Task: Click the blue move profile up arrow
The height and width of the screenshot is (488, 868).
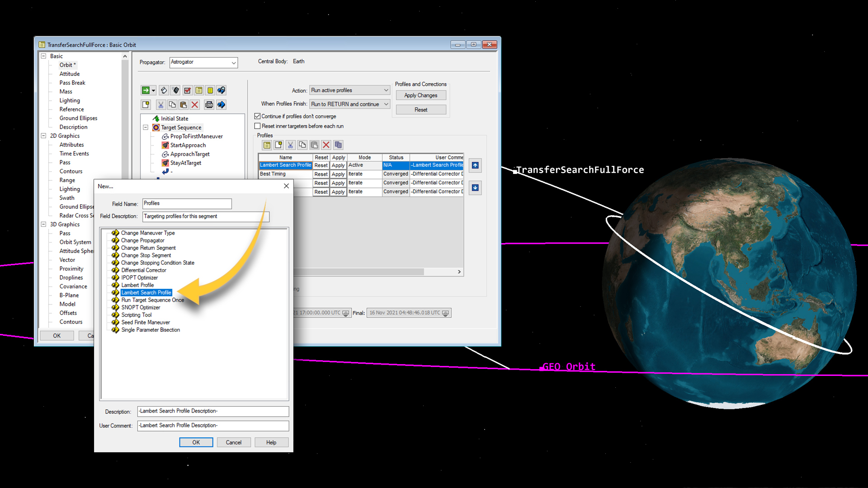Action: tap(475, 165)
